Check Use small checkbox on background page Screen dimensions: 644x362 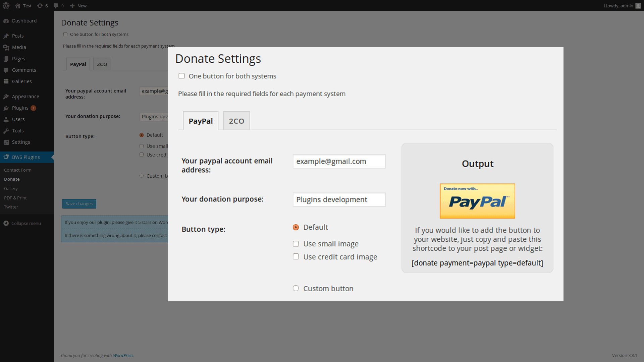(142, 146)
